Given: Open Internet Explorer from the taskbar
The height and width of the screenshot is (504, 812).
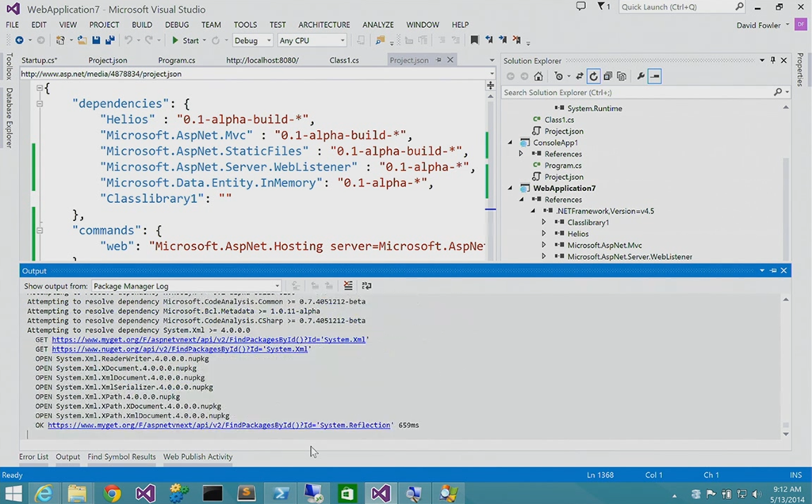Looking at the screenshot, I should pyautogui.click(x=44, y=493).
